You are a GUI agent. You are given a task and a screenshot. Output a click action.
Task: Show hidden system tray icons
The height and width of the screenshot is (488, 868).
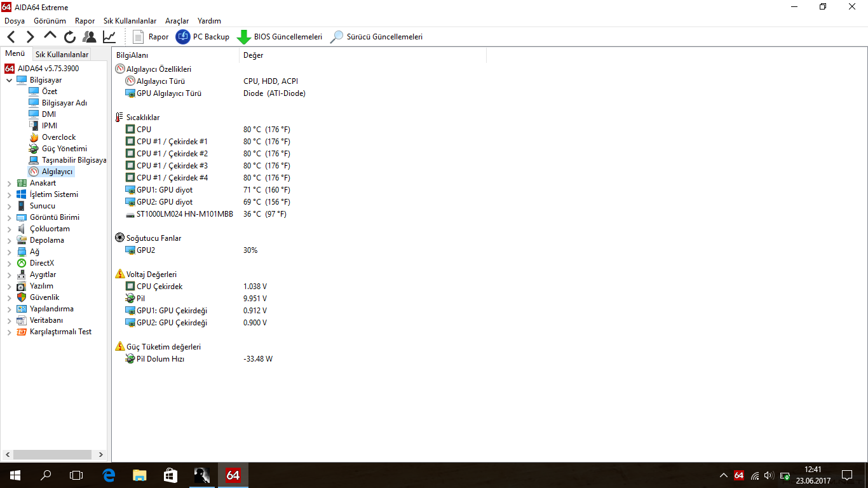coord(723,475)
